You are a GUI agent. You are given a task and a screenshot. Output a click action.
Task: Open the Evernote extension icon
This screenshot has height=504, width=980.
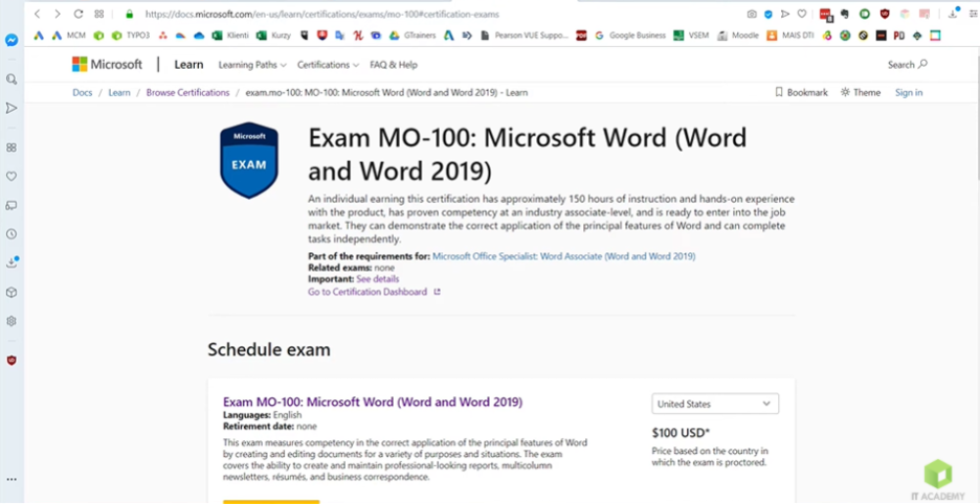(844, 14)
